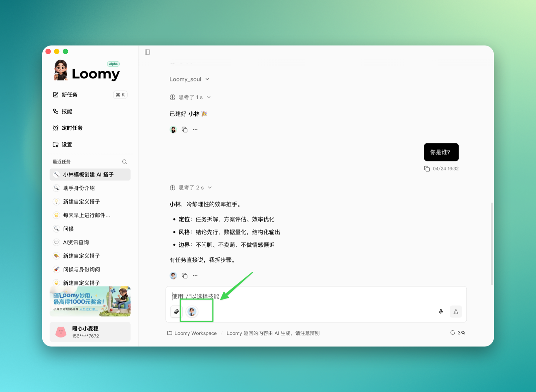This screenshot has width=536, height=392.
Task: Open user profile 暖心小麦穗
Action: [x=90, y=332]
